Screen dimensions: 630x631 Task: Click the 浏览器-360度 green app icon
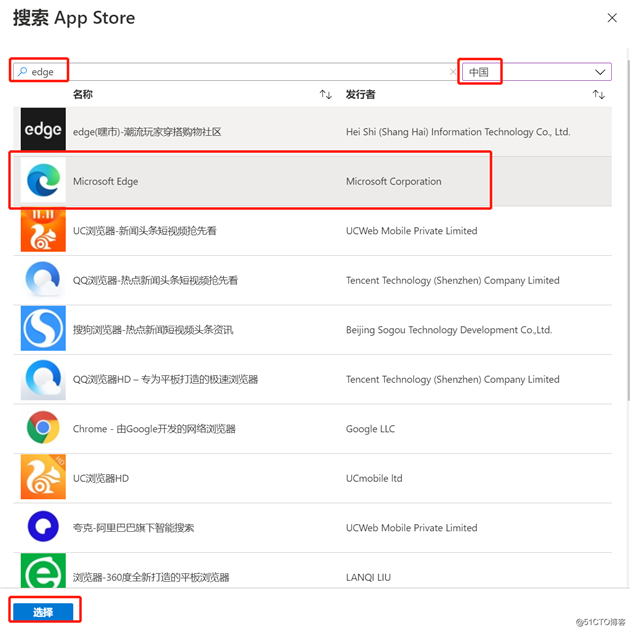pyautogui.click(x=43, y=571)
